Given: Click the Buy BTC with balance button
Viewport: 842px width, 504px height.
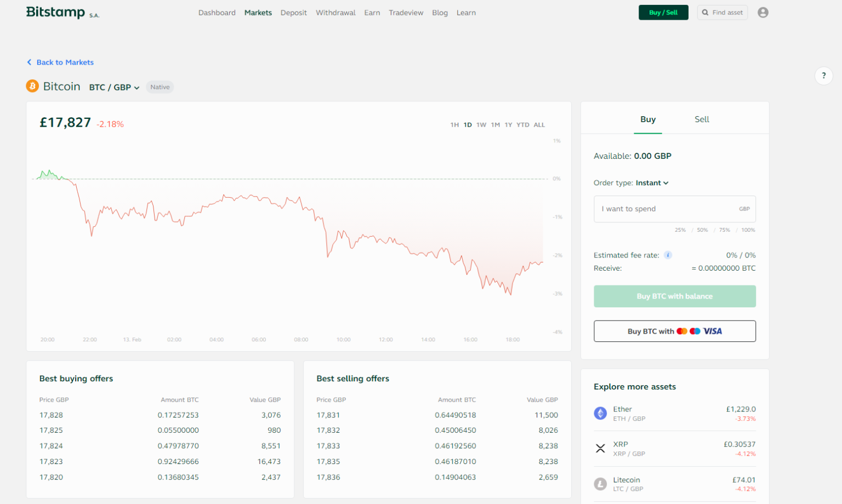Looking at the screenshot, I should 674,296.
